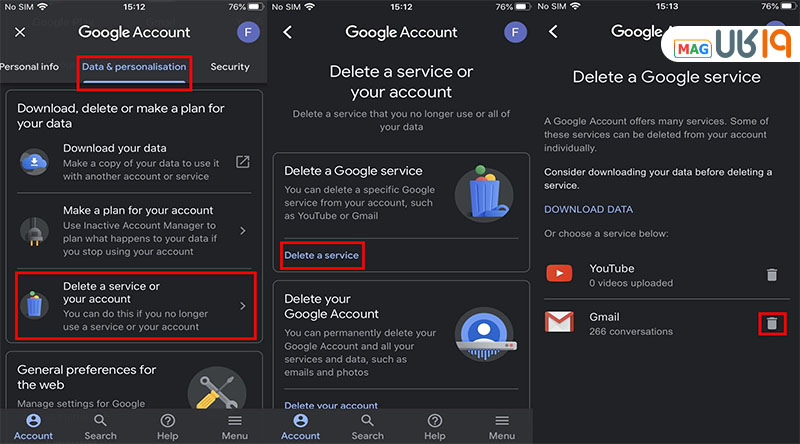Tap Download your data cloud icon

click(x=34, y=162)
